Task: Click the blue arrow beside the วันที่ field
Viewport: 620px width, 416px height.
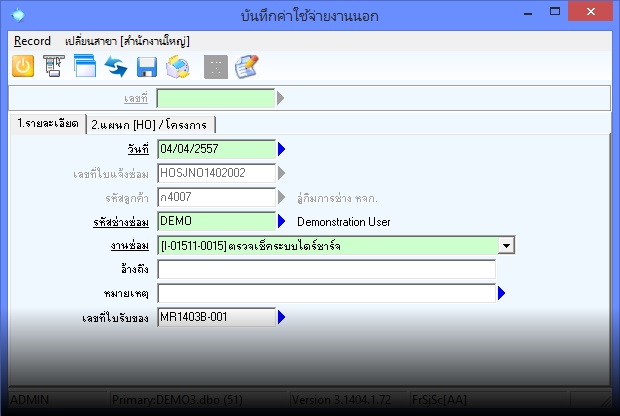Action: (x=282, y=150)
